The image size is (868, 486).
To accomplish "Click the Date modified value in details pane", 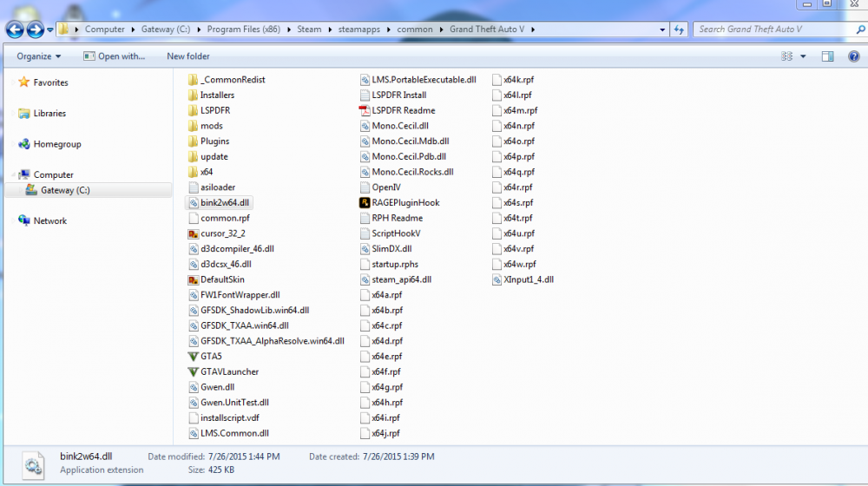I will coord(244,457).
